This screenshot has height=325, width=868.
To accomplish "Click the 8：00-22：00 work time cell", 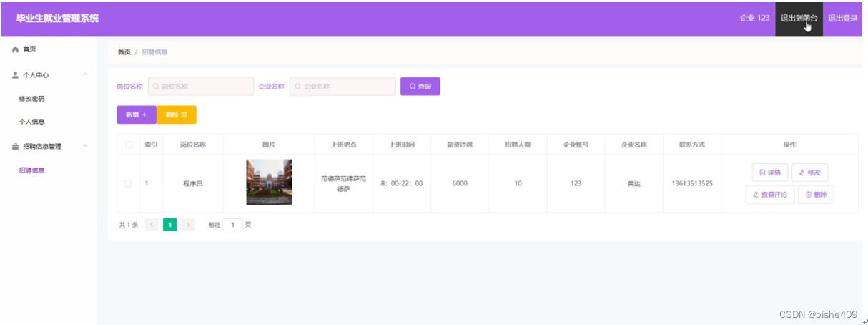I will tap(402, 183).
